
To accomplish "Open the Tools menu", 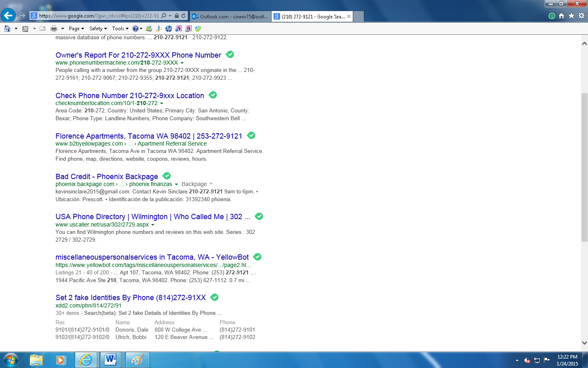I will coord(120,29).
